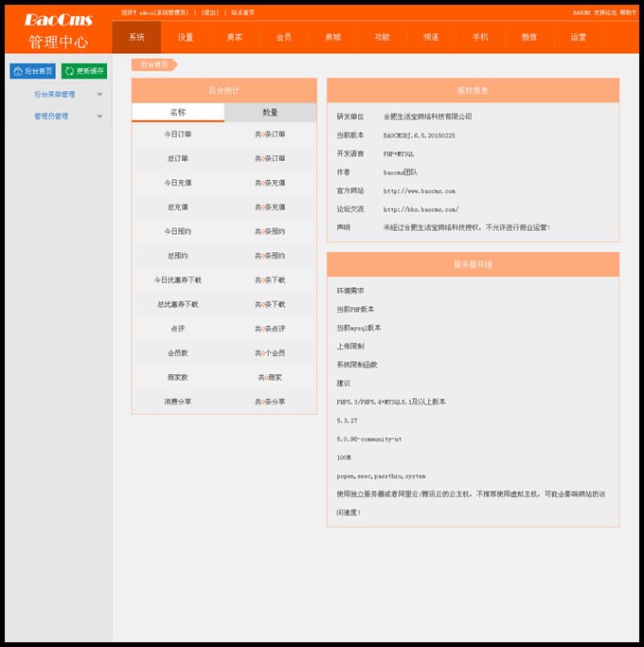Screen dimensions: 644x647
Task: Open the 会员 top navigation tab
Action: point(284,37)
